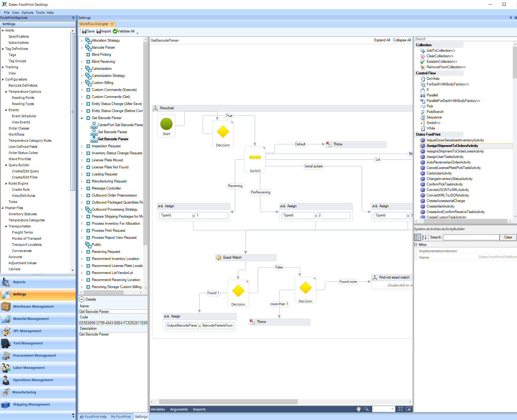Open the zoom percentage dropdown
This screenshot has width=517, height=420.
392,409
